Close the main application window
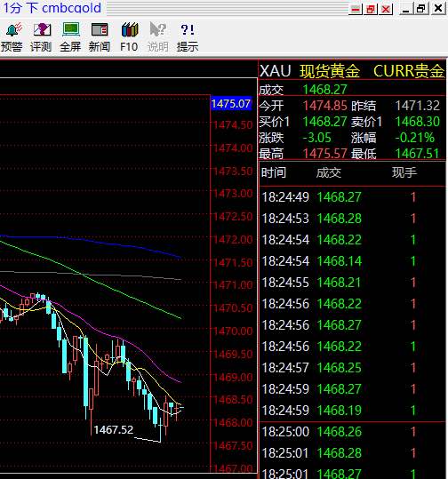Image resolution: width=448 pixels, height=479 pixels. [438, 8]
